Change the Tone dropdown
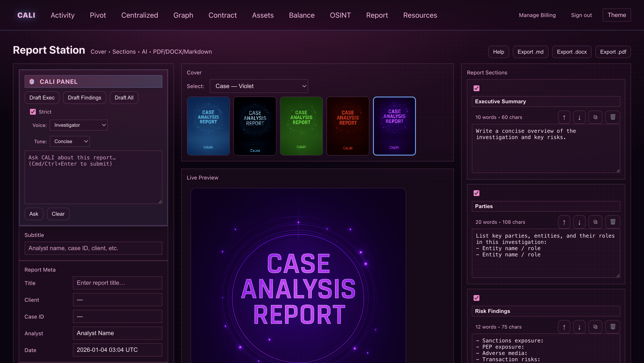 (70, 141)
